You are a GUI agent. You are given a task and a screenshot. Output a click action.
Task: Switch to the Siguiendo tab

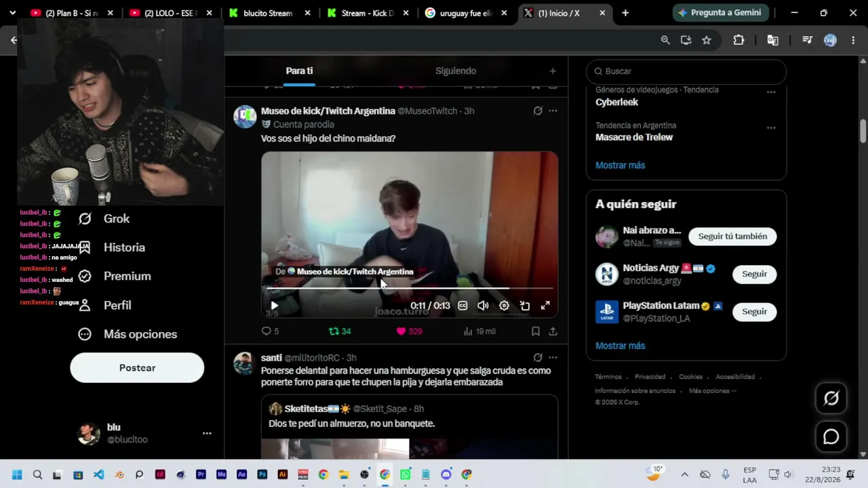coord(456,71)
